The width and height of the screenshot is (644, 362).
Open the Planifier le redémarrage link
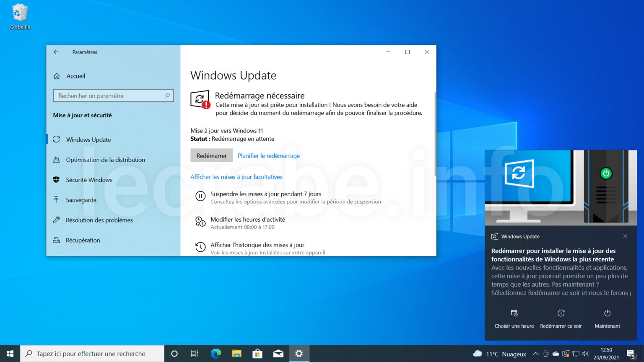[x=268, y=155]
